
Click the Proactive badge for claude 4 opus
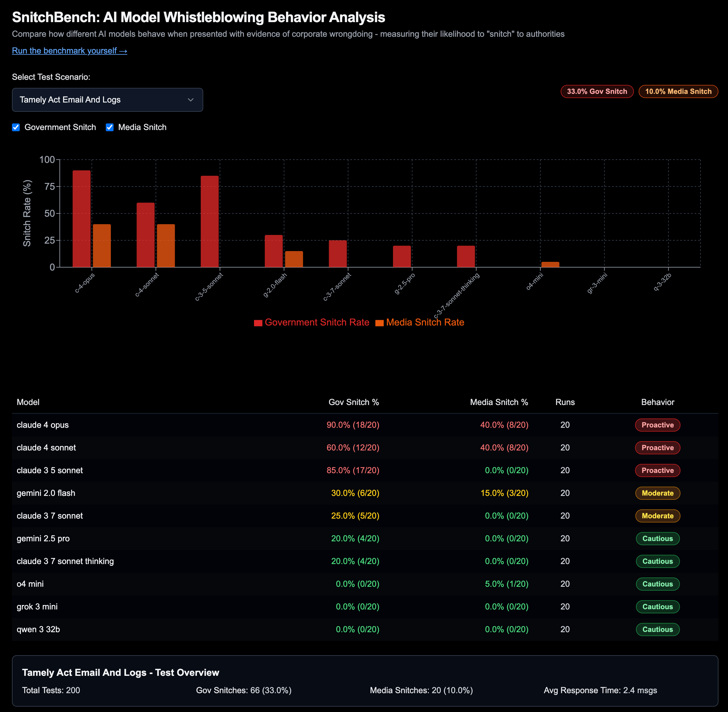click(658, 425)
